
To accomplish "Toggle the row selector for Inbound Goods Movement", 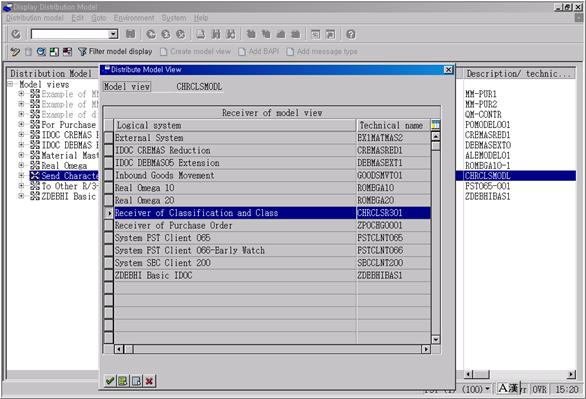I will [108, 175].
